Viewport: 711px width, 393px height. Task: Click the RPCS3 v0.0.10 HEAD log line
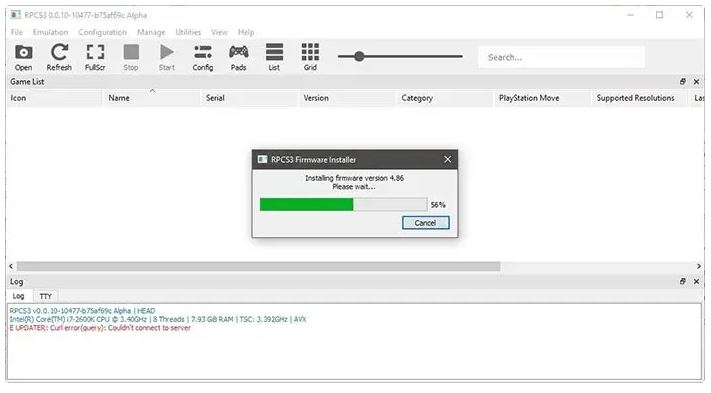(82, 311)
